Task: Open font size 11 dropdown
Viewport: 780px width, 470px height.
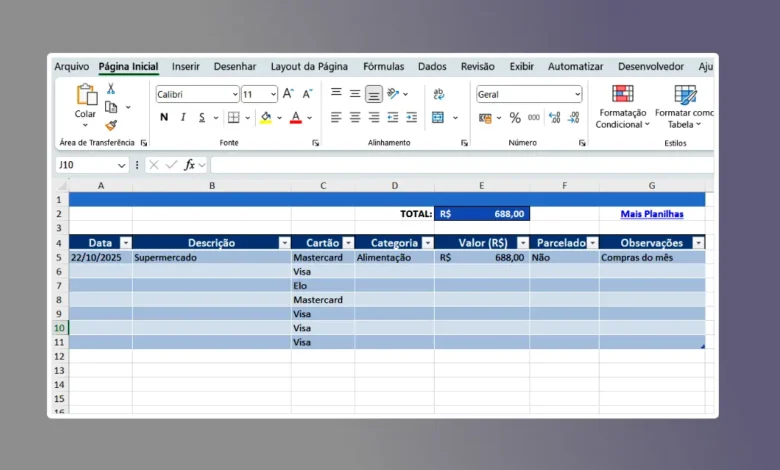Action: click(x=273, y=94)
